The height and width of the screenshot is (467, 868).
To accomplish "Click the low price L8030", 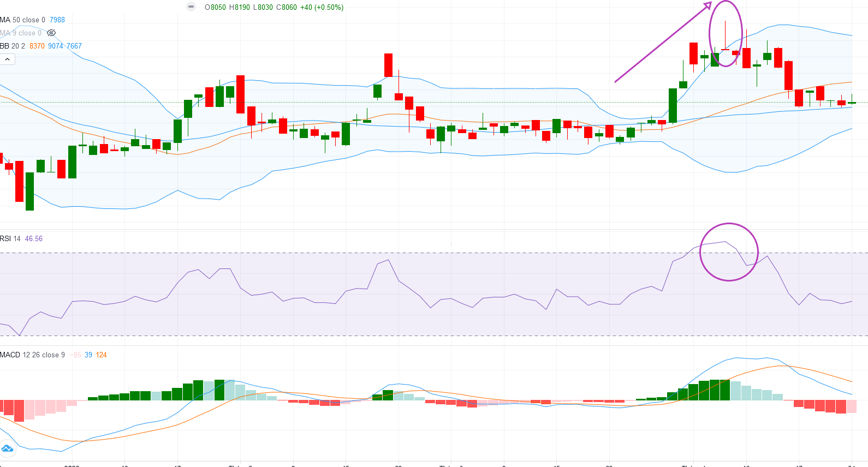I will [x=263, y=7].
